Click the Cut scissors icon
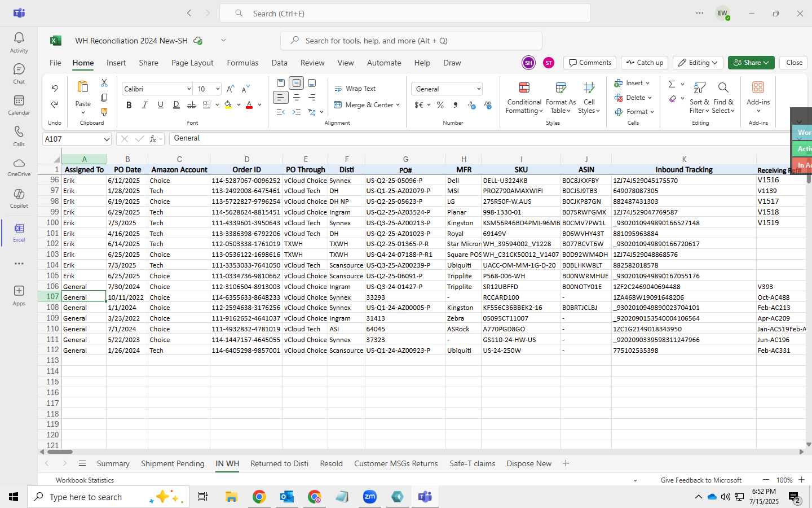The image size is (812, 508). click(x=104, y=83)
